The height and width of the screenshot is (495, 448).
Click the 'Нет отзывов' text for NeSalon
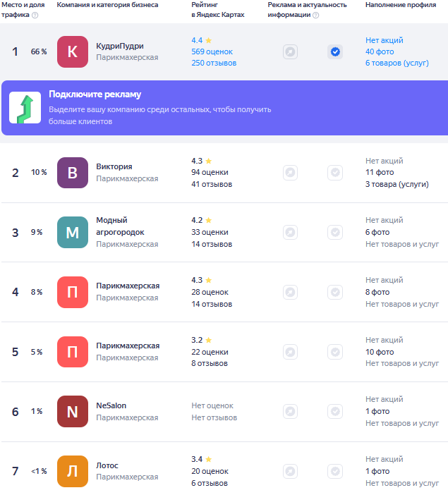point(214,417)
